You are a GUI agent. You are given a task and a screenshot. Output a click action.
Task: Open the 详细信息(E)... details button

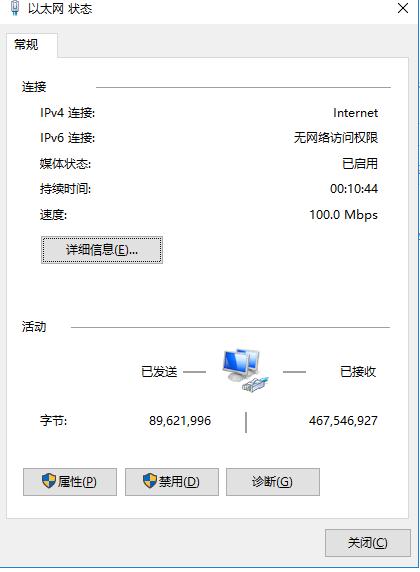pos(102,250)
